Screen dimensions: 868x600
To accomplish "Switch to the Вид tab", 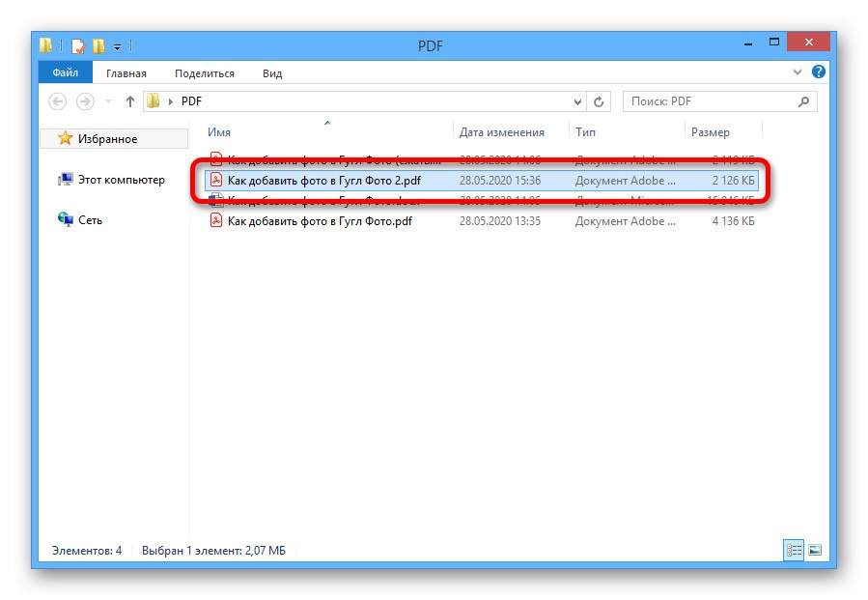I will tap(271, 73).
